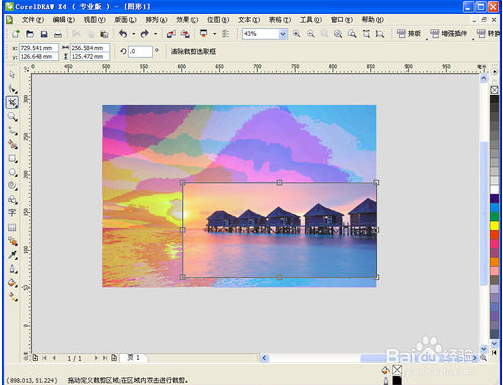Click the no-fill X swatch atop palette
The width and height of the screenshot is (503, 385).
494,90
